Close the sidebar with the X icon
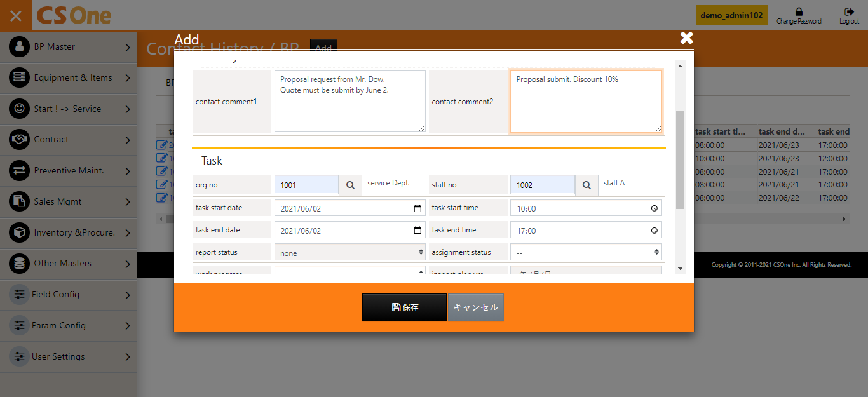This screenshot has height=397, width=868. [16, 15]
